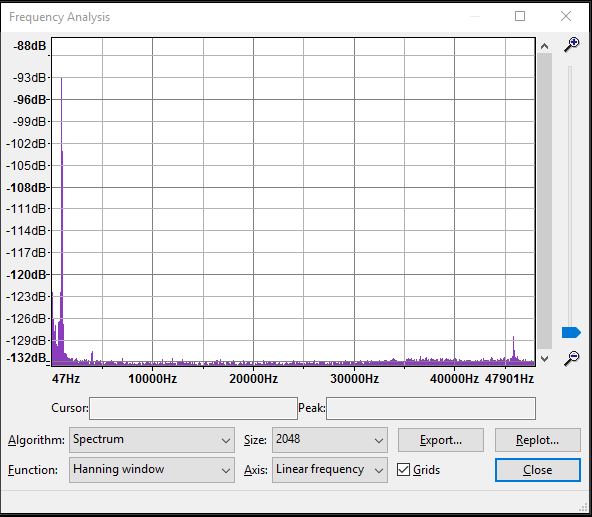Close the window with X icon
Viewport: 592px width, 517px height.
[x=566, y=16]
